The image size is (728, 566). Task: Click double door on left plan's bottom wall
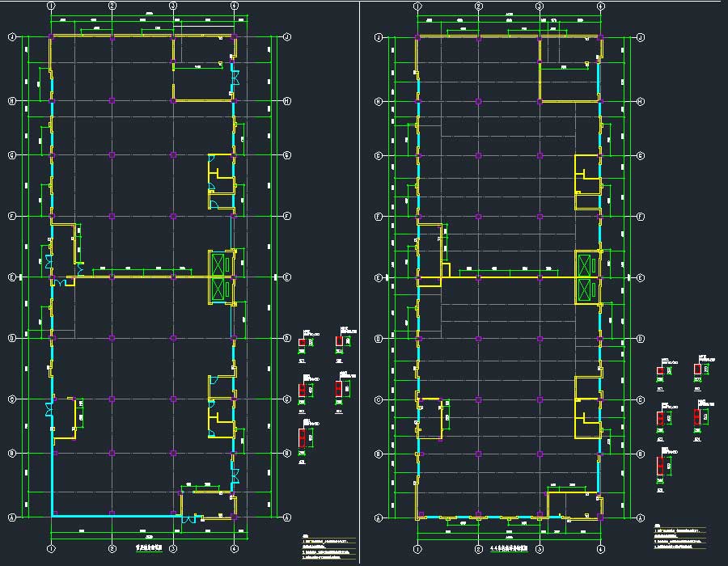pos(188,520)
